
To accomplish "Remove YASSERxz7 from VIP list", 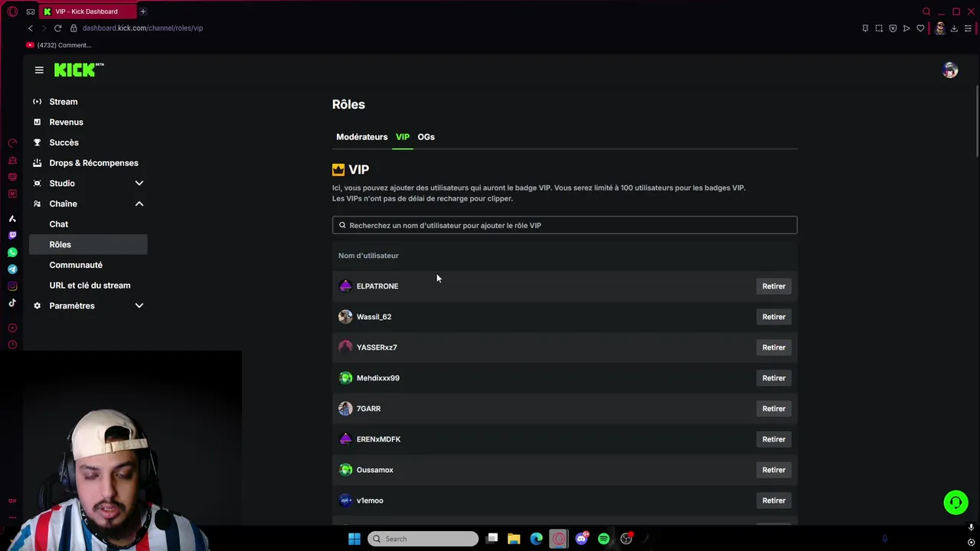I will click(x=773, y=347).
